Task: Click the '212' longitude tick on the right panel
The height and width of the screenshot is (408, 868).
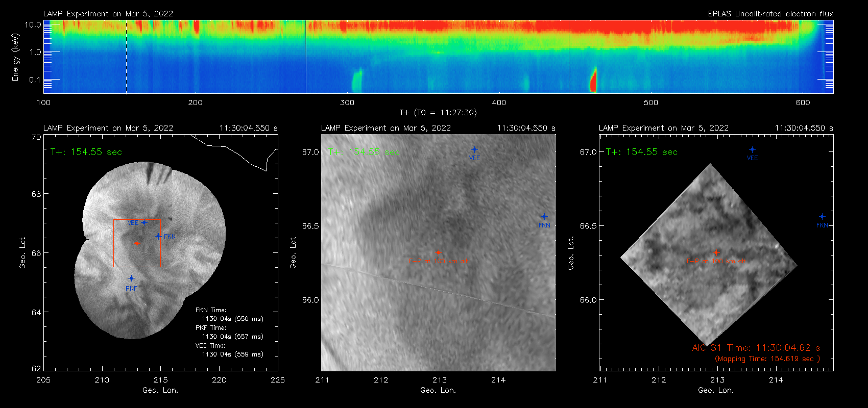Action: coord(659,380)
